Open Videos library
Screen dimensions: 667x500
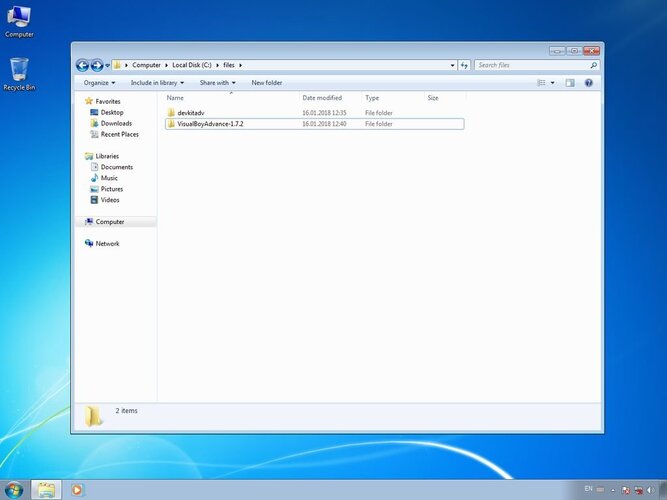pyautogui.click(x=110, y=200)
